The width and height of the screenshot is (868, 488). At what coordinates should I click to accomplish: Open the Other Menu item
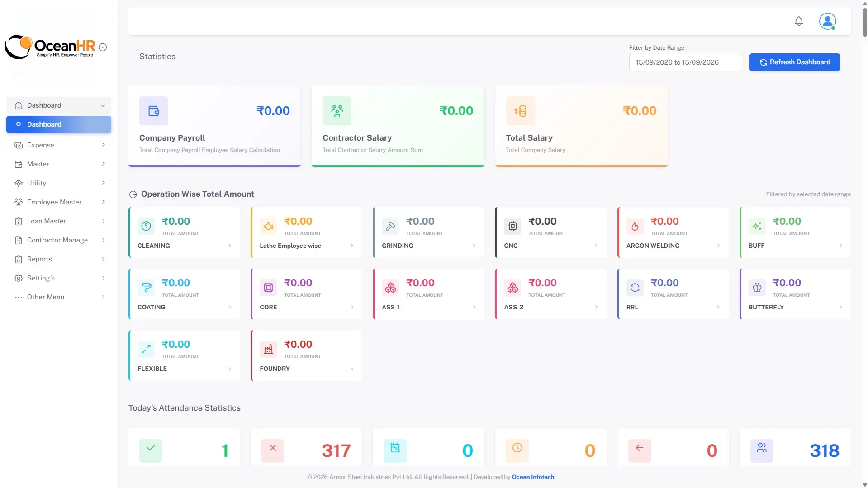pyautogui.click(x=59, y=297)
